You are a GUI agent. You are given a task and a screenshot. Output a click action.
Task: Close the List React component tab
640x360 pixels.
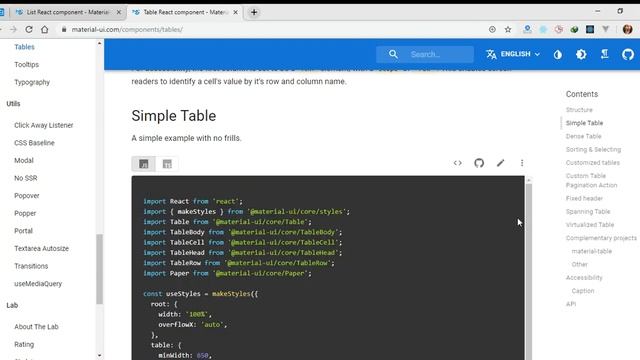tap(119, 12)
